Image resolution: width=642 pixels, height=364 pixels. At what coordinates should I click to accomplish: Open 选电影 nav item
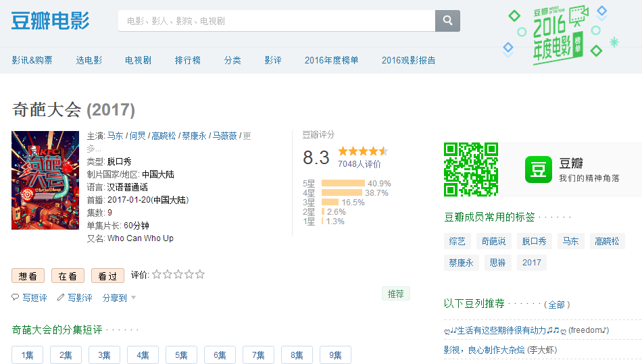(89, 60)
